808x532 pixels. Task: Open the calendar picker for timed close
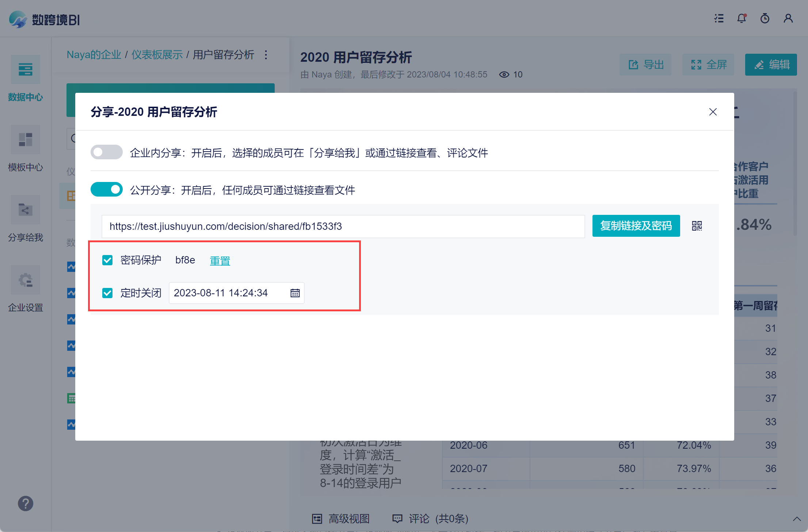click(x=295, y=293)
